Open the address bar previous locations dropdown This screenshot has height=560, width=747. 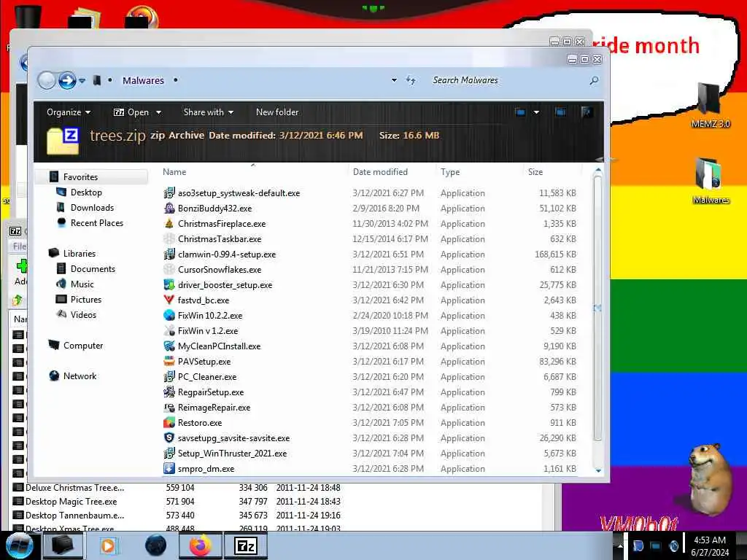click(x=394, y=80)
